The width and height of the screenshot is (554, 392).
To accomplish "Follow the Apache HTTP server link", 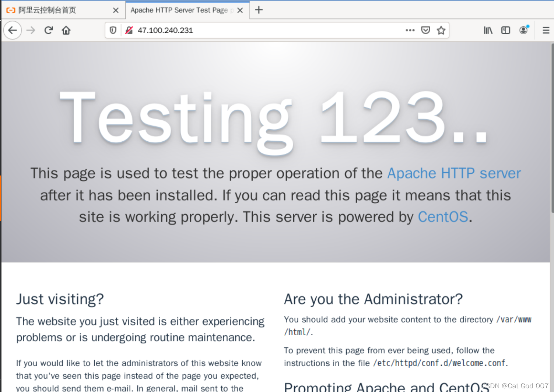I will (x=454, y=173).
